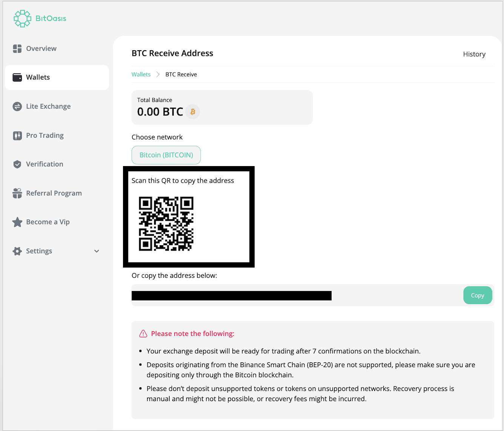Click the Lite Exchange swap icon
Image resolution: width=504 pixels, height=431 pixels.
17,106
